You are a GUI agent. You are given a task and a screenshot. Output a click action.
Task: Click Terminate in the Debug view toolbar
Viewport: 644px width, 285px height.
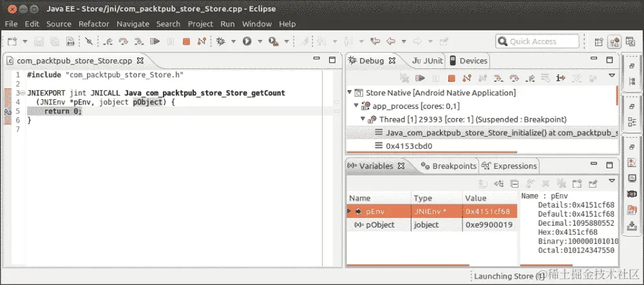(x=451, y=78)
